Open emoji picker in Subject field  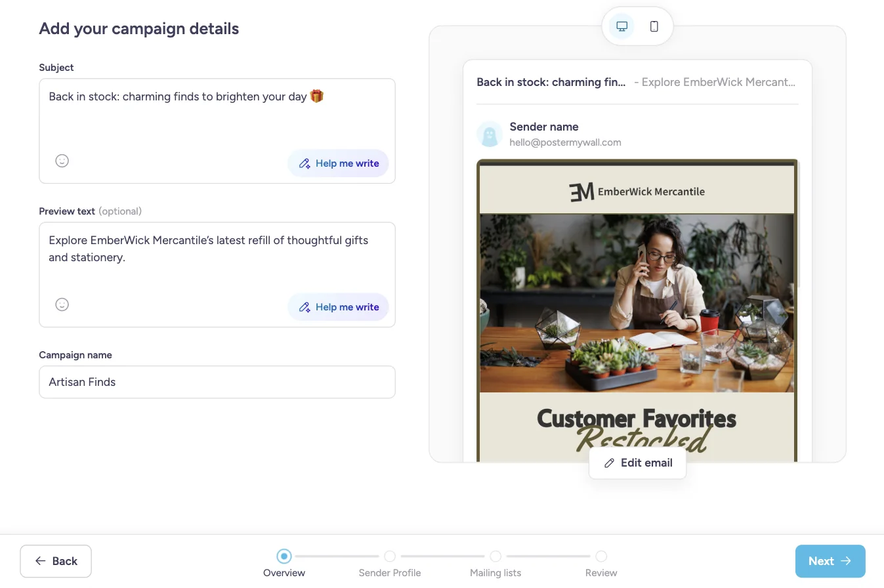(x=62, y=161)
